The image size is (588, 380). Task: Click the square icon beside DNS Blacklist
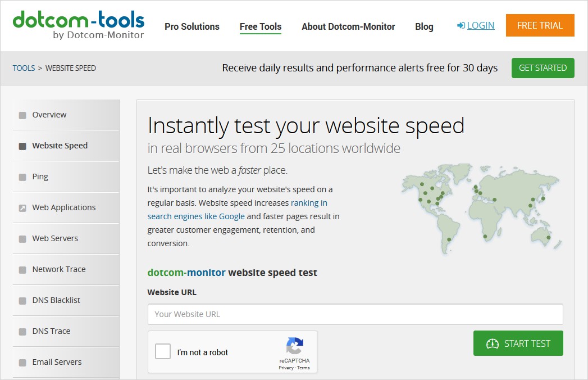click(22, 301)
